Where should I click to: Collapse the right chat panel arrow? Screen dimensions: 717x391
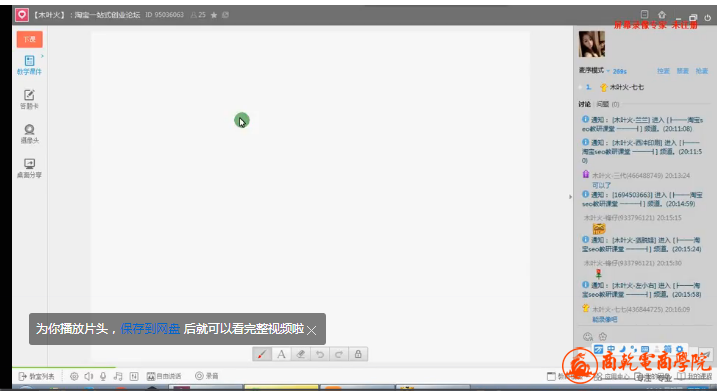tap(570, 197)
